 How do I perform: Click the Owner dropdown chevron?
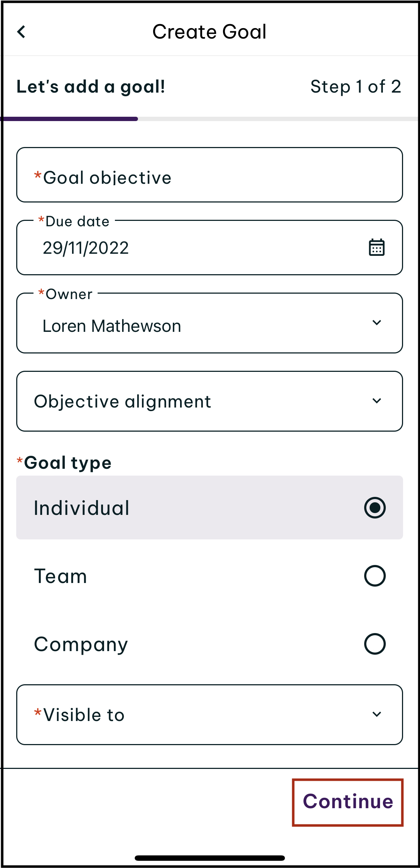click(376, 322)
